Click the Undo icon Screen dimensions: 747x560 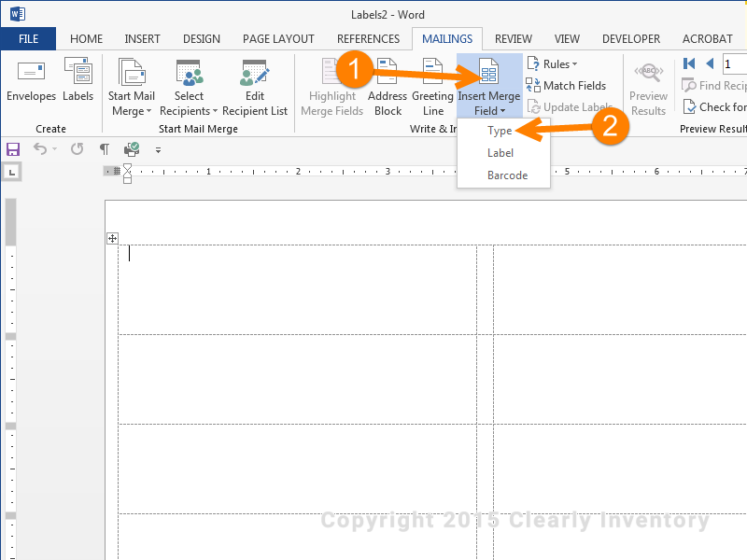[40, 149]
